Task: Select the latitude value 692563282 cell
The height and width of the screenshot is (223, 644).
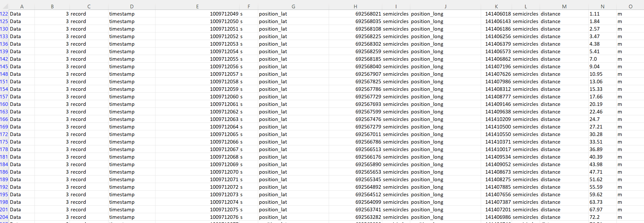Action: pyautogui.click(x=355, y=217)
